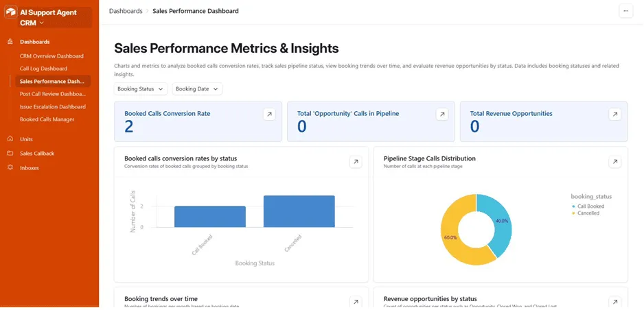
Task: Open the Dashboards section in sidebar
Action: point(34,42)
